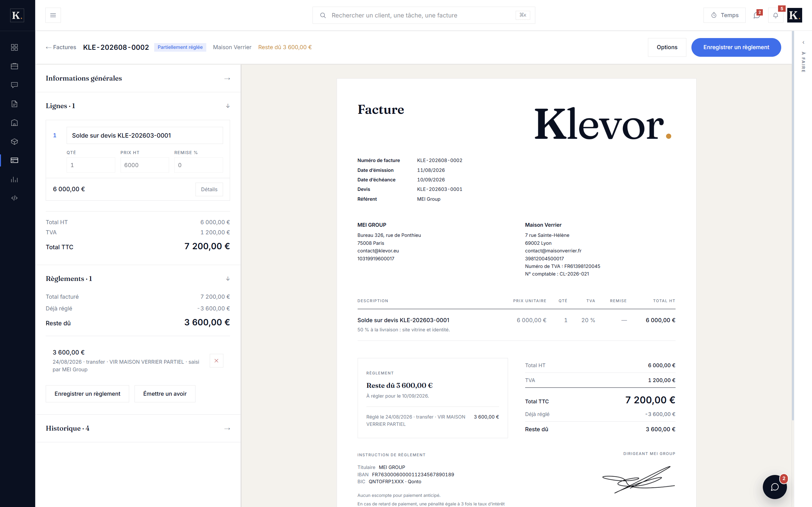Viewport: 812px width, 507px height.
Task: Click contact@maisonverrier.fr on the invoice
Action: click(553, 251)
